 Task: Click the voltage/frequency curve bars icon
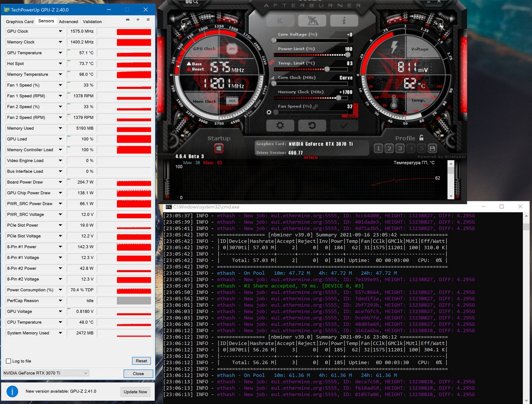pos(272,77)
